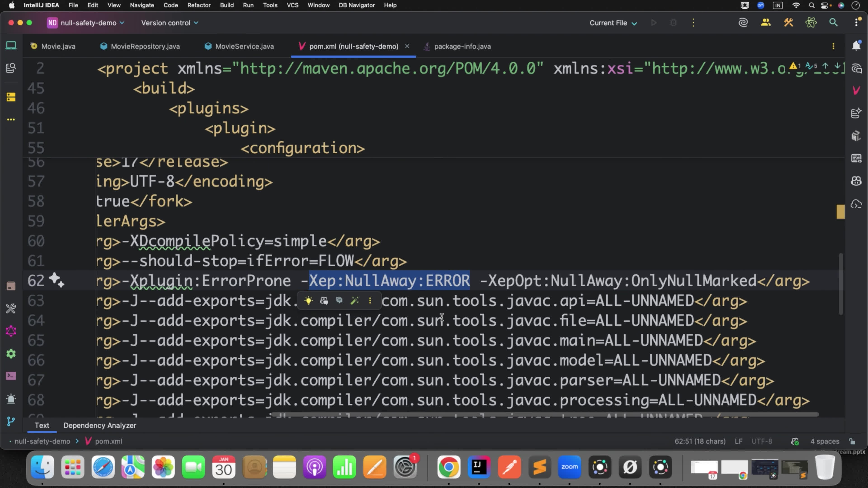Click the light bulb intention icon
The image size is (868, 488).
308,300
